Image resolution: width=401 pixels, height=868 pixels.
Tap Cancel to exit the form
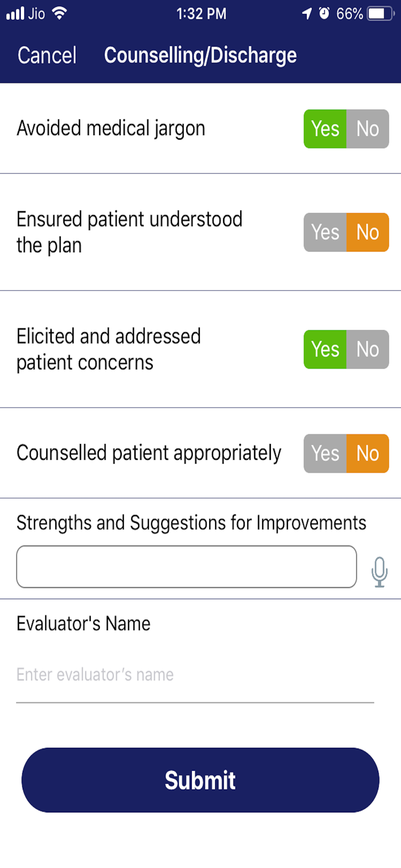(x=47, y=56)
